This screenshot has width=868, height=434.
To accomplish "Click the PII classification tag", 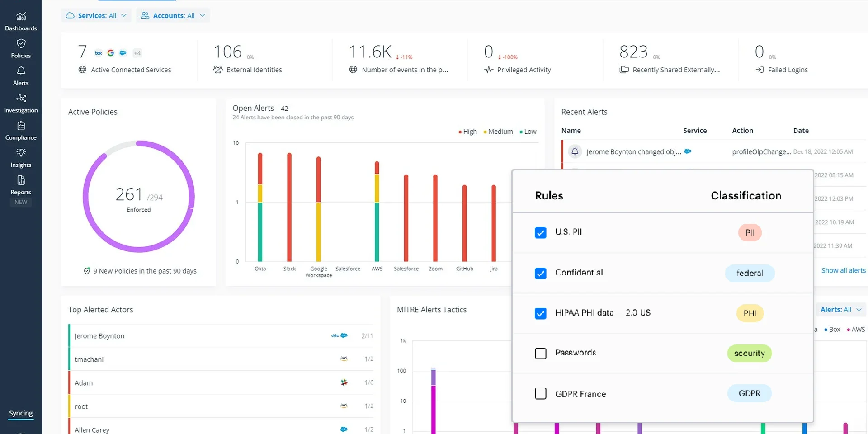I will click(x=750, y=232).
